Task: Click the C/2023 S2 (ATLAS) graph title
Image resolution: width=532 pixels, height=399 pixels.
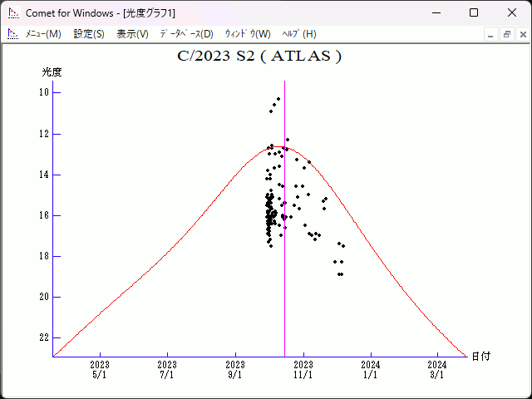Action: tap(259, 57)
